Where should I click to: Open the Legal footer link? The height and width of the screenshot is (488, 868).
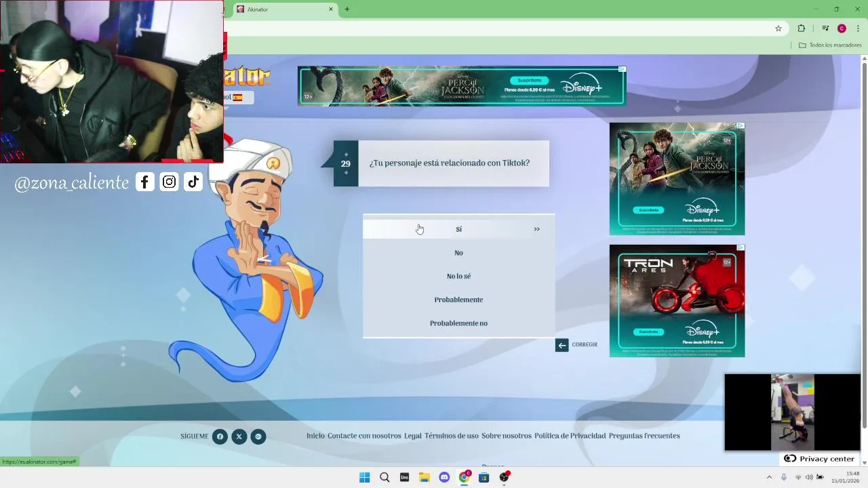[x=413, y=436]
